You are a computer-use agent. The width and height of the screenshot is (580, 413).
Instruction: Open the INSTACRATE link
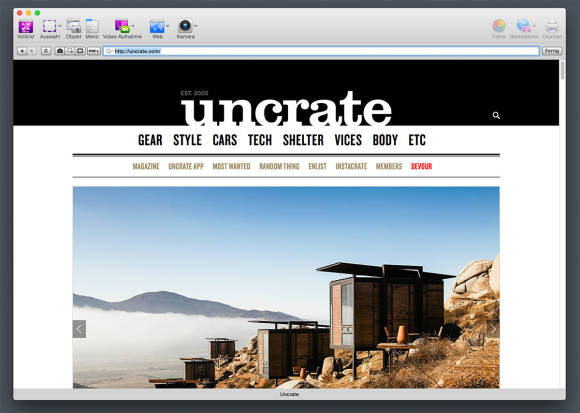351,166
